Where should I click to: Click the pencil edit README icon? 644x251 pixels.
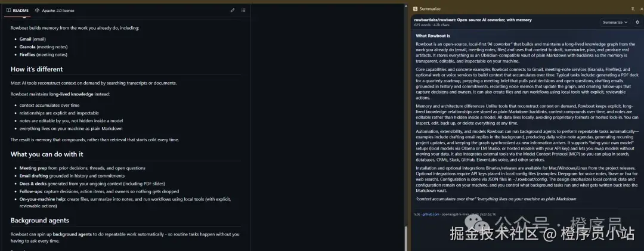tap(233, 10)
